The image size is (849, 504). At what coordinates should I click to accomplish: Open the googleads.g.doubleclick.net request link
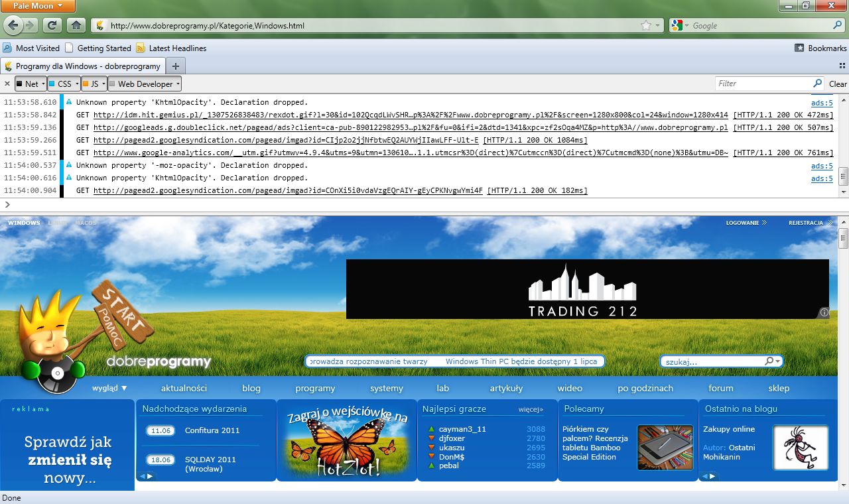click(x=411, y=127)
